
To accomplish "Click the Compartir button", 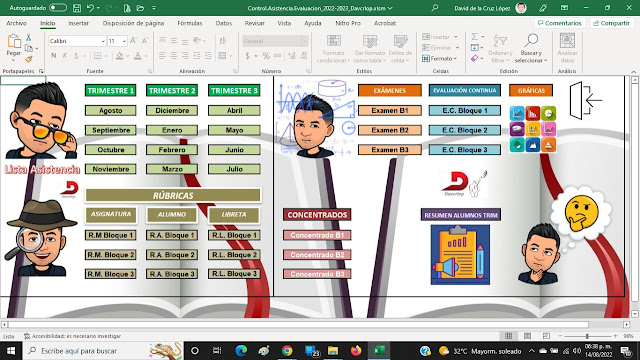I will click(x=611, y=23).
